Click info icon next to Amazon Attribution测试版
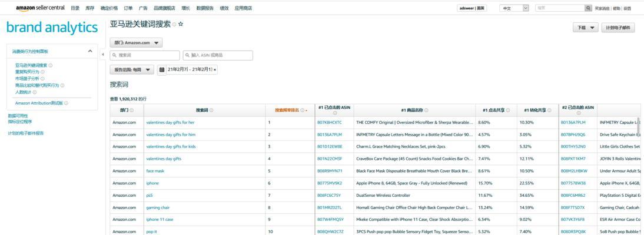 66,103
